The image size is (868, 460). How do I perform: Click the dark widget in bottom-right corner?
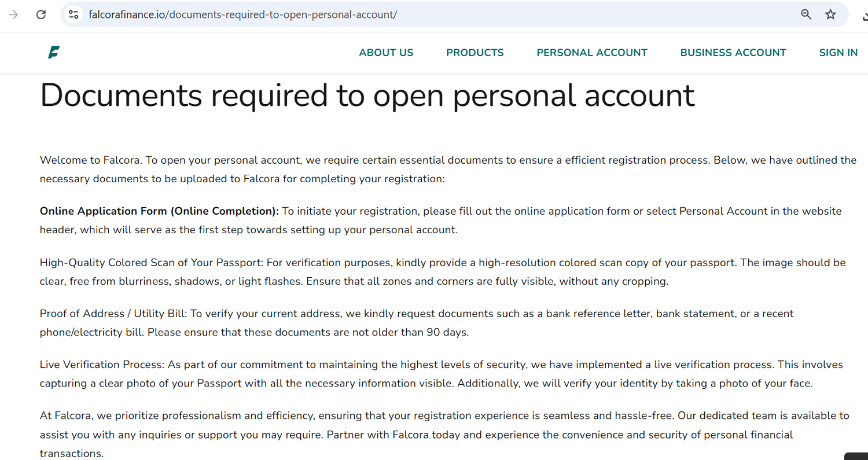point(856,456)
